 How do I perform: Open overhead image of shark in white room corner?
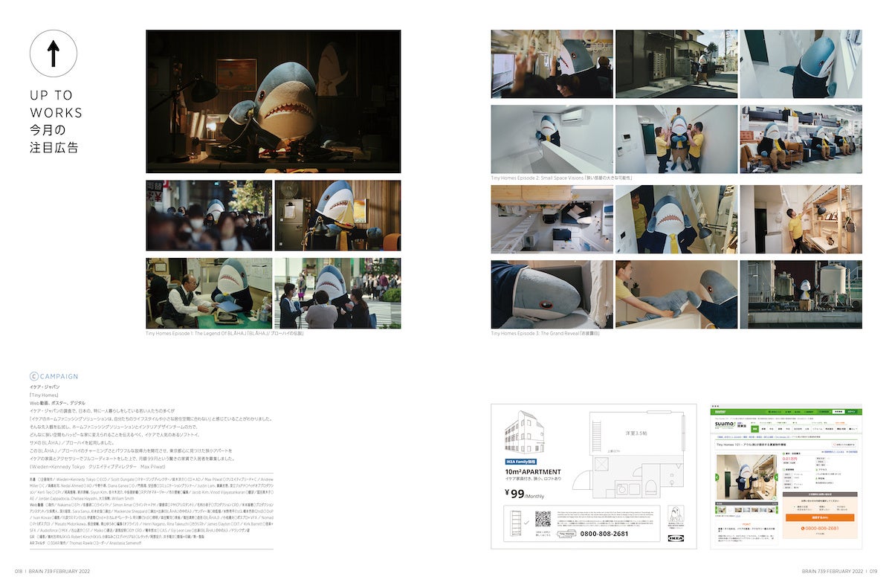[801, 64]
